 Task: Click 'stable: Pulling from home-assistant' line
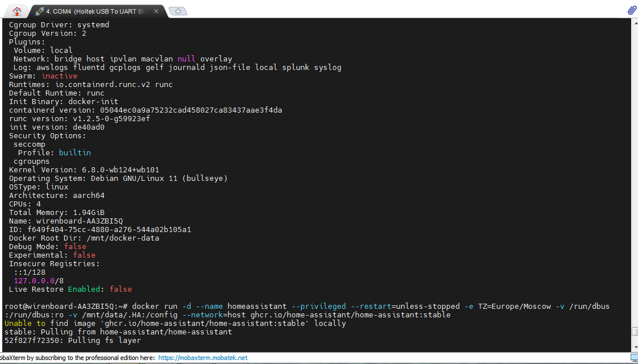coord(118,332)
